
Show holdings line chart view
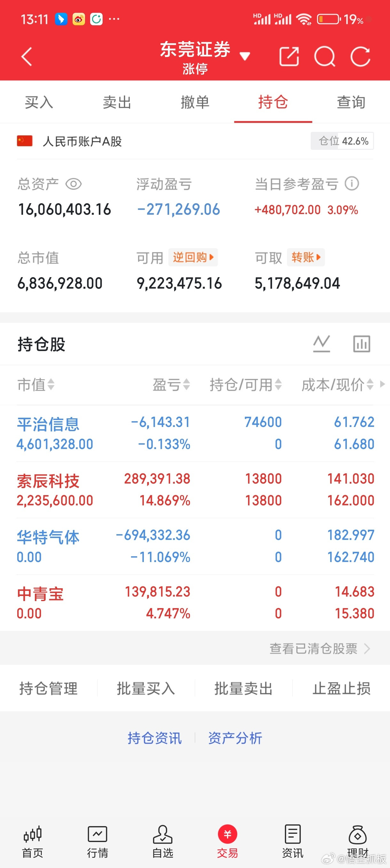click(x=322, y=344)
